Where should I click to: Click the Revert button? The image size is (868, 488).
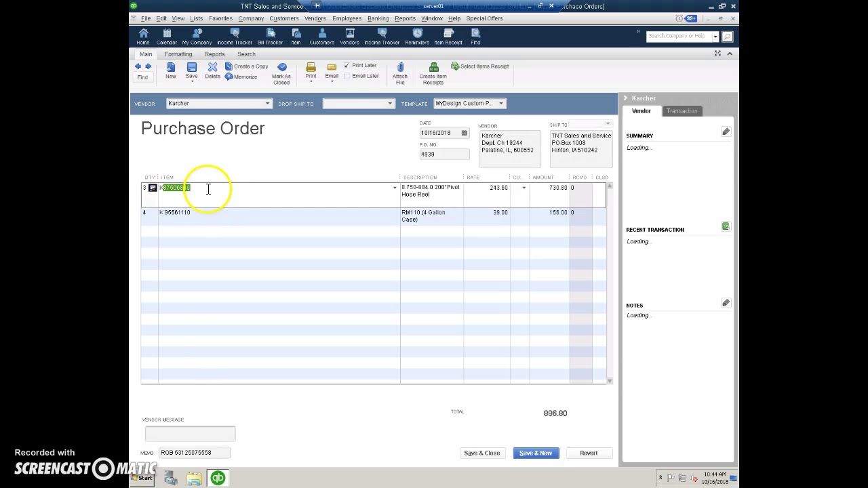click(589, 453)
